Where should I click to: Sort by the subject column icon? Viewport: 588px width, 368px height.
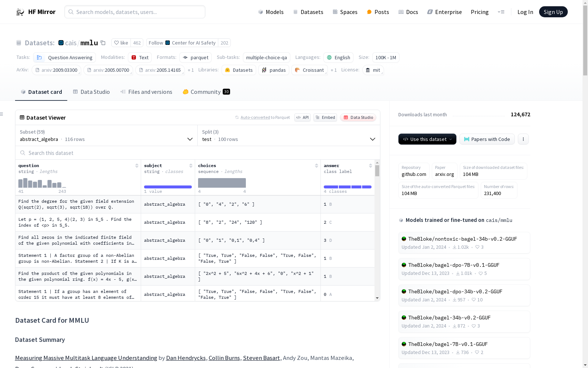click(x=191, y=166)
